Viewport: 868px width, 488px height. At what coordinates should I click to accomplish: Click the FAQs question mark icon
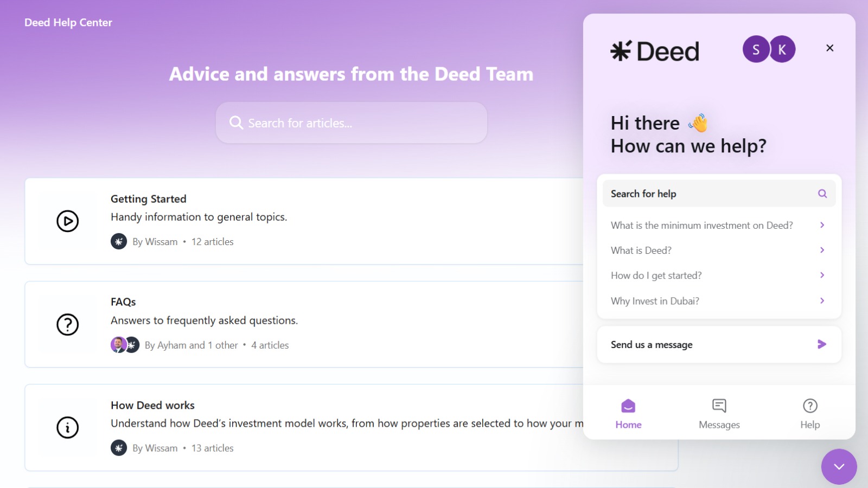click(68, 324)
